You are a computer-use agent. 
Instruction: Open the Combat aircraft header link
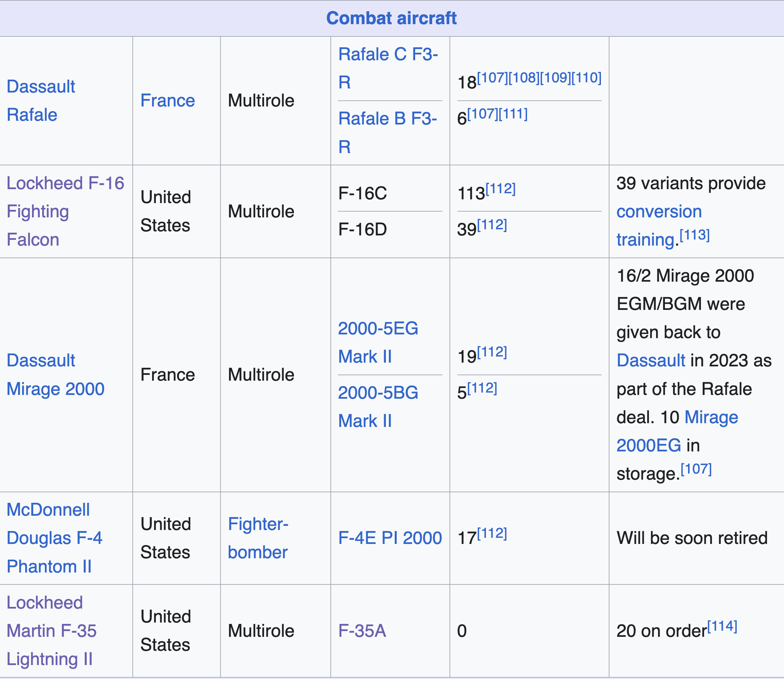pyautogui.click(x=391, y=18)
